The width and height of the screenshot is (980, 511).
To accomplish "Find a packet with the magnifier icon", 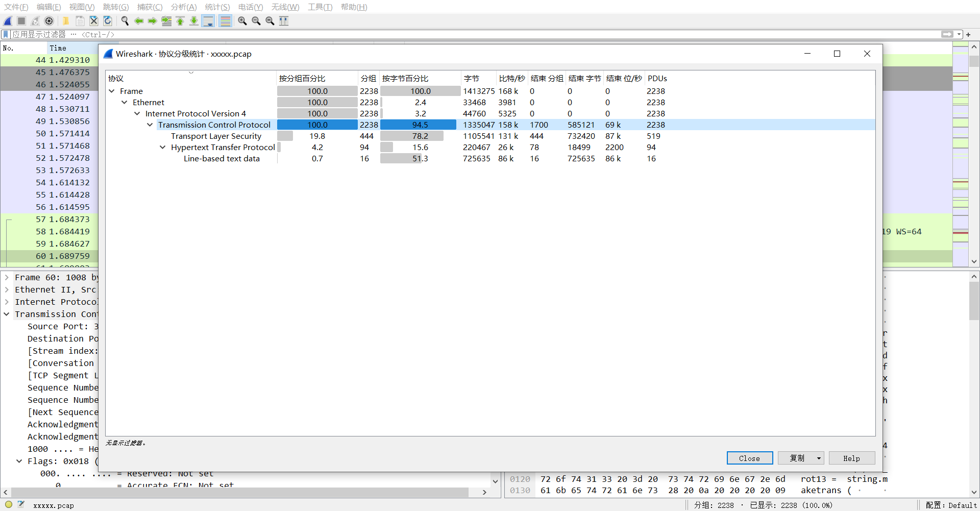I will coord(125,21).
